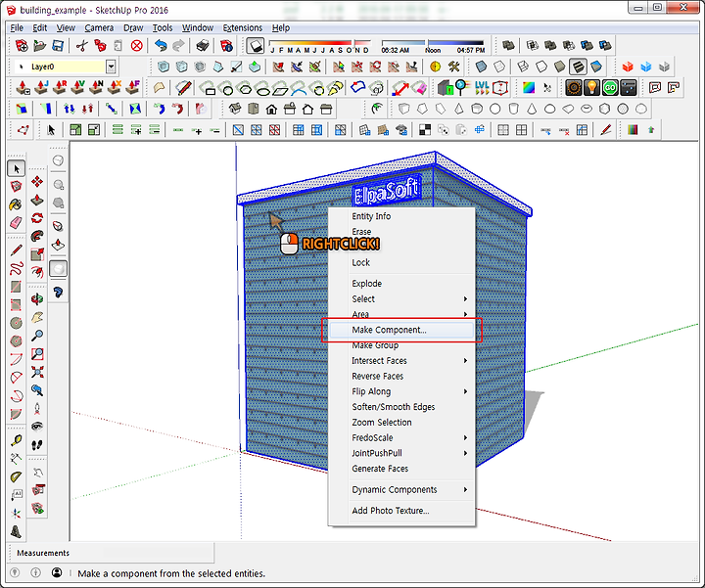Pick the Orbit camera tool
The image size is (705, 588).
(37, 298)
